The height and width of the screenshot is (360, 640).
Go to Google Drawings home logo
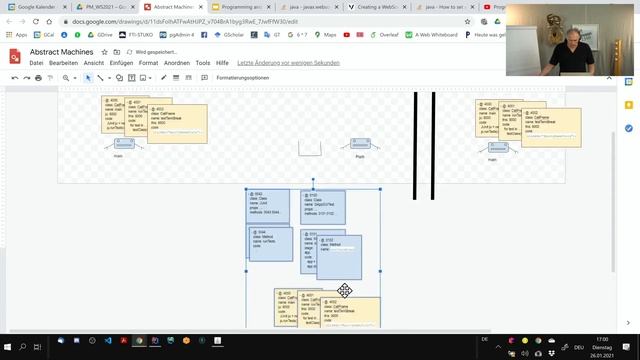click(x=15, y=56)
